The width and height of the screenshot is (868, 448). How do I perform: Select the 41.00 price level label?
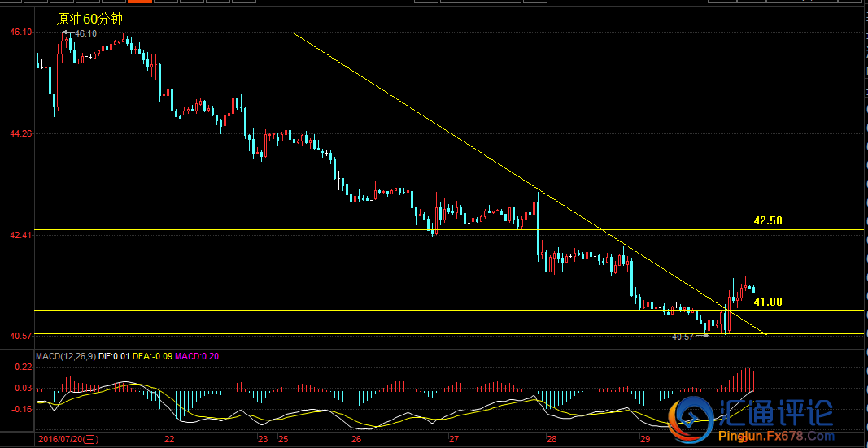tap(767, 302)
